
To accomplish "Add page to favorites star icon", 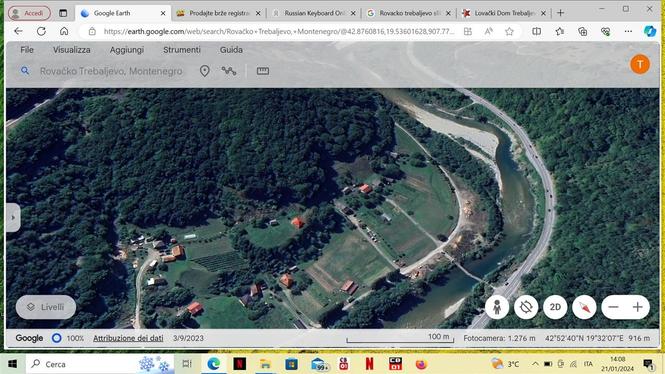I will [x=509, y=31].
